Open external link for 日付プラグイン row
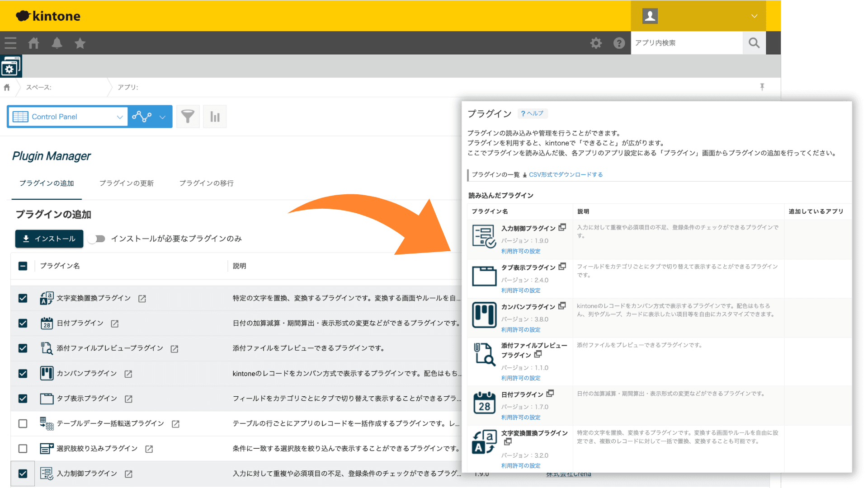Screen dimensions: 868x488 click(x=115, y=324)
